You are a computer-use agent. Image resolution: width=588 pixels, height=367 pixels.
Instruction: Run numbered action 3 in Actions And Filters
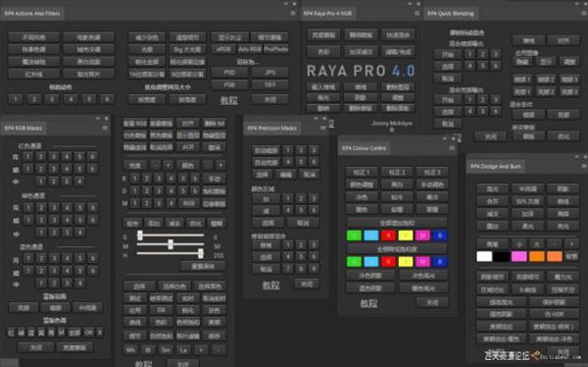52,99
